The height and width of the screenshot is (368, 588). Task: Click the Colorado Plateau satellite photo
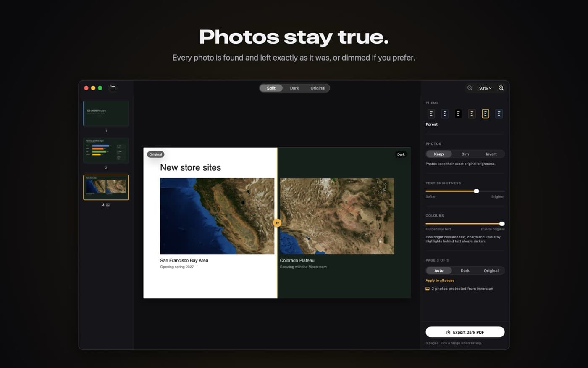click(337, 216)
